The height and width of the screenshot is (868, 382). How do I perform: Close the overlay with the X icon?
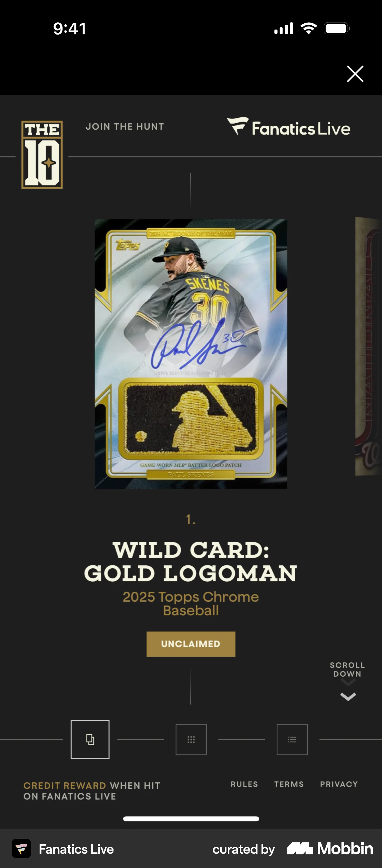pos(355,74)
